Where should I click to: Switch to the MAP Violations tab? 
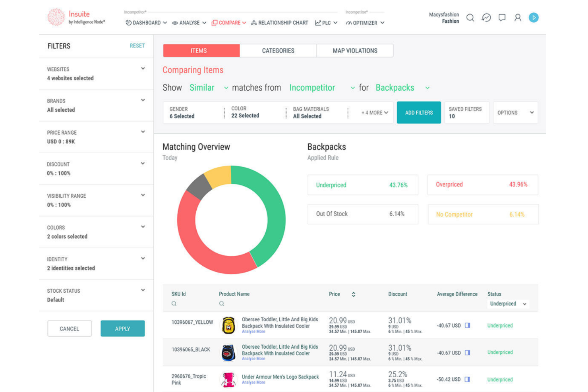355,50
